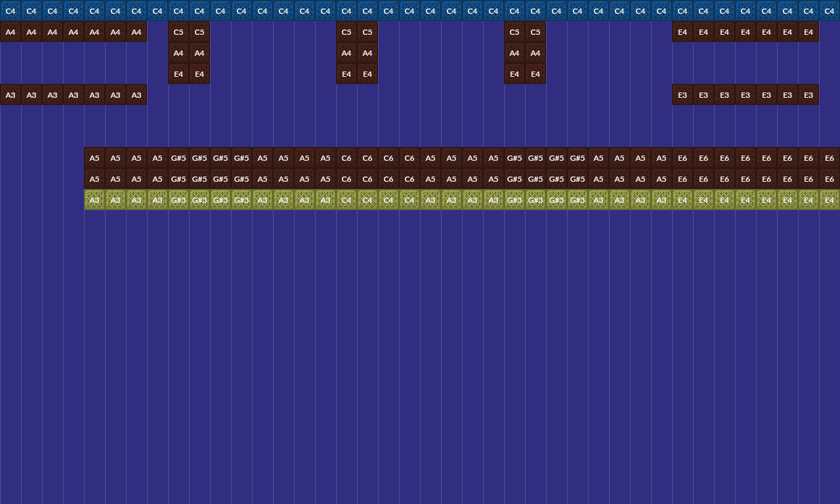Select the last green E4 note

829,199
